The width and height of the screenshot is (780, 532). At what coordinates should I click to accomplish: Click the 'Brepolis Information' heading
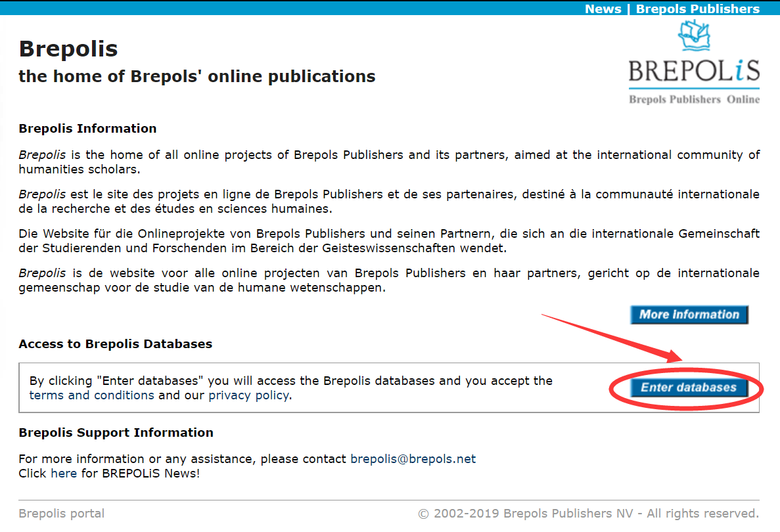[x=87, y=128]
